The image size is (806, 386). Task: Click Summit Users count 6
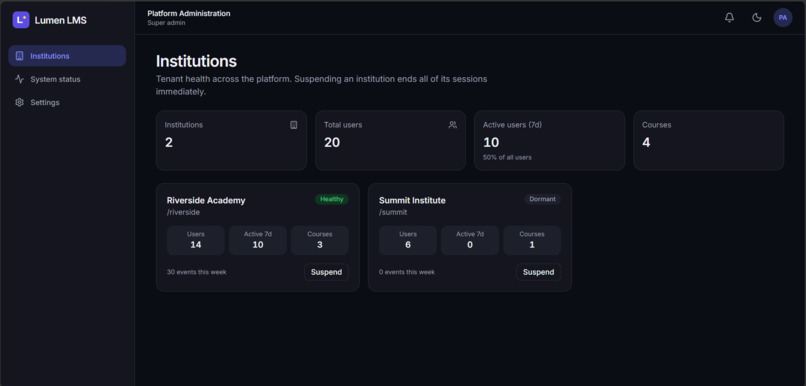point(408,245)
